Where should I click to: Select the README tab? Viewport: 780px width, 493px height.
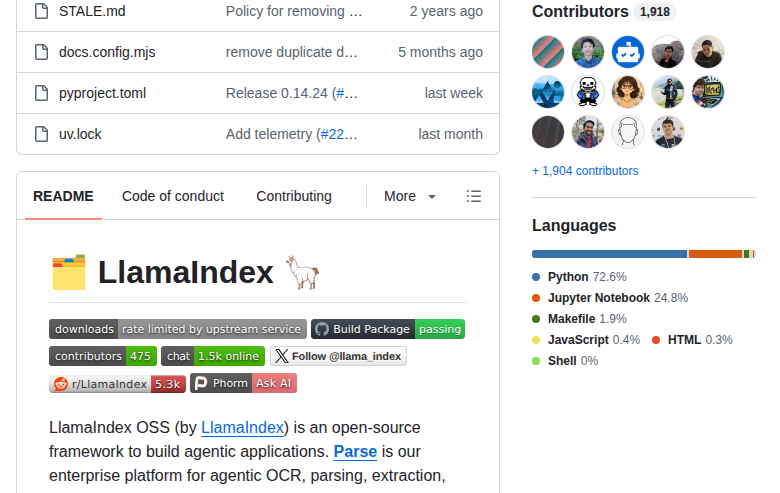pos(63,196)
